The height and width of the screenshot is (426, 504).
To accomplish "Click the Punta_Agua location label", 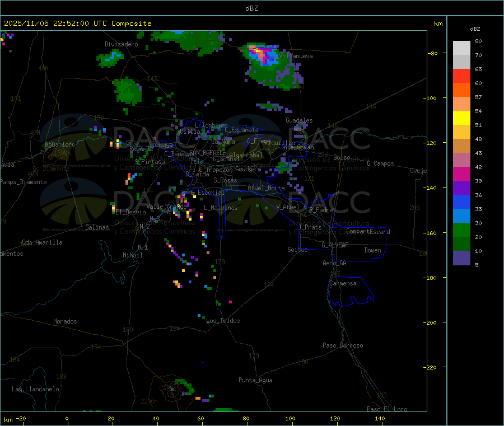I will [x=255, y=381].
